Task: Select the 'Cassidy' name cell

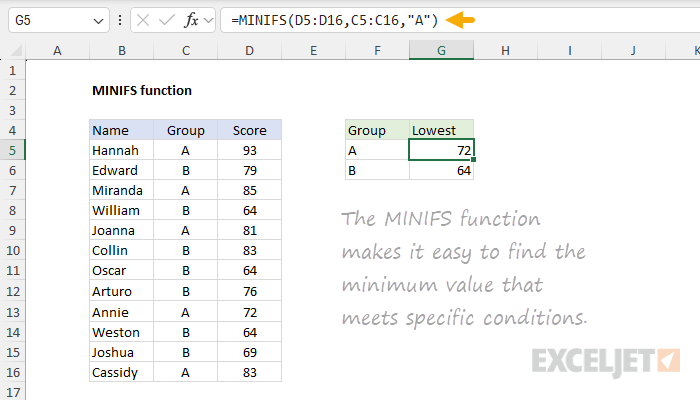Action: [x=121, y=372]
